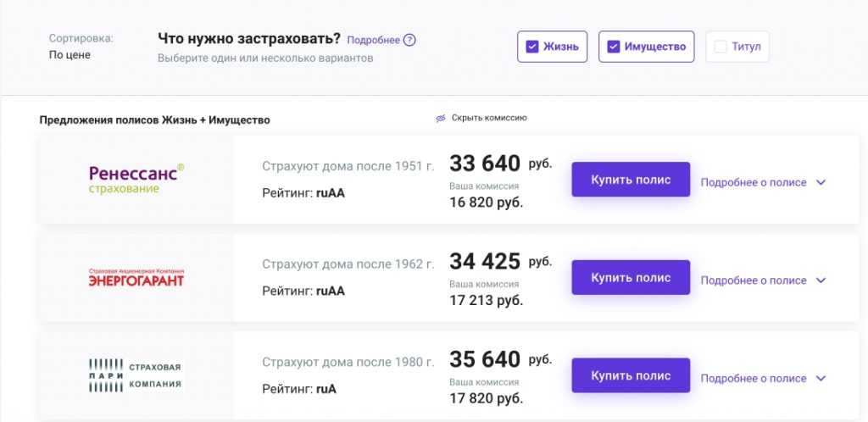Click the Скрыть комиссию link text
This screenshot has width=868, height=422.
489,118
